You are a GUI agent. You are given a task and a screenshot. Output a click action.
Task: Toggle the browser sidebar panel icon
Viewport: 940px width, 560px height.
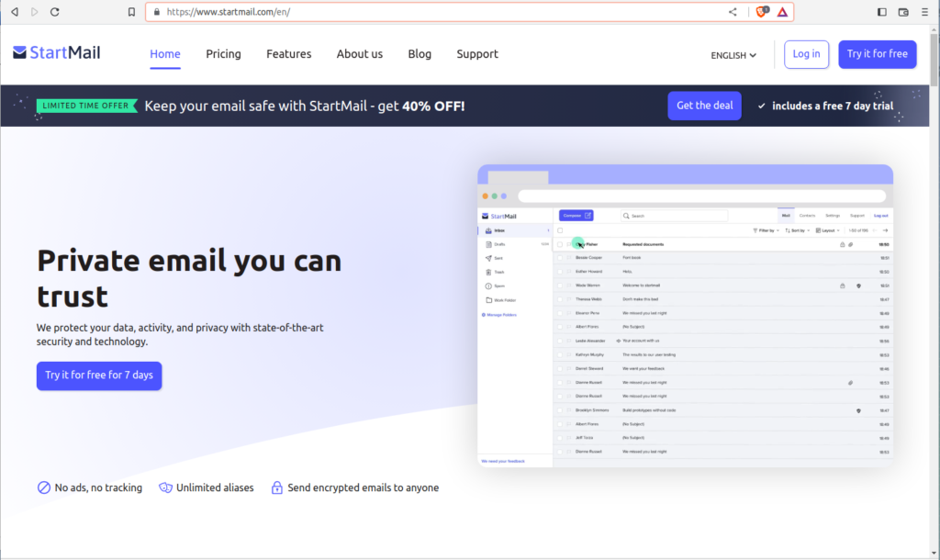882,12
